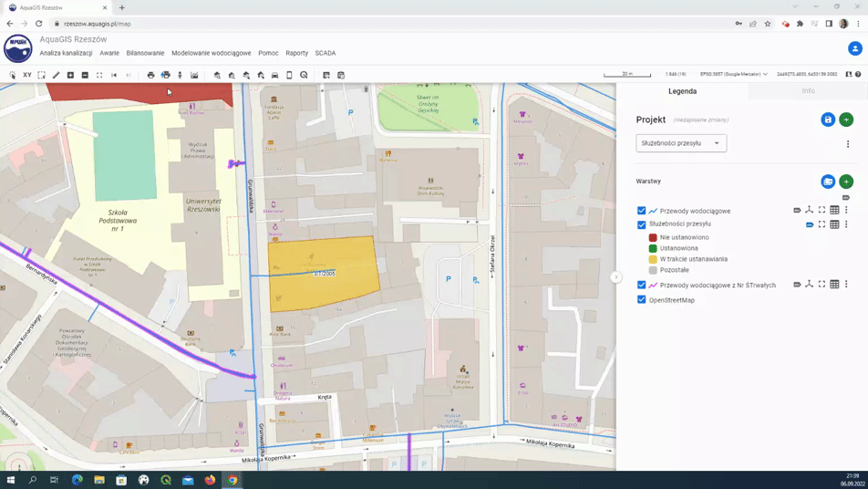Collapse the legend side panel arrow

tap(615, 277)
